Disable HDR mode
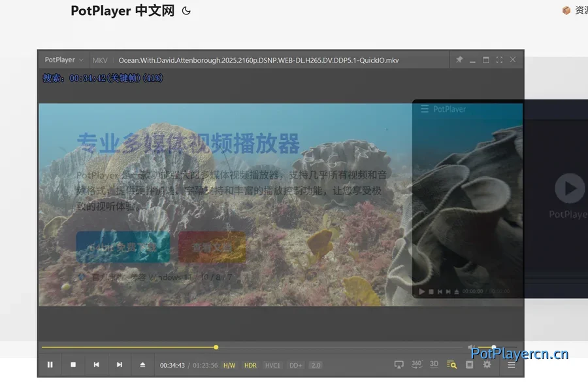588x384 pixels. point(249,365)
